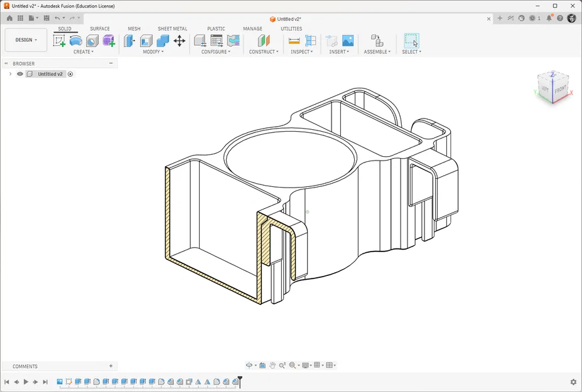Screen dimensions: 582x392
Task: Click the Undo arrow
Action: tap(57, 18)
